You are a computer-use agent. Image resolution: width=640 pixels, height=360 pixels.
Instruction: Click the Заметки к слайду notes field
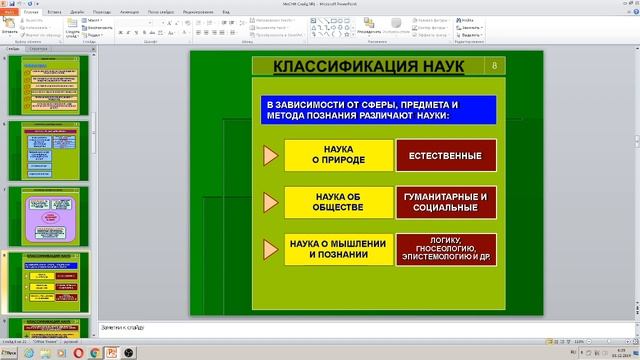click(367, 329)
